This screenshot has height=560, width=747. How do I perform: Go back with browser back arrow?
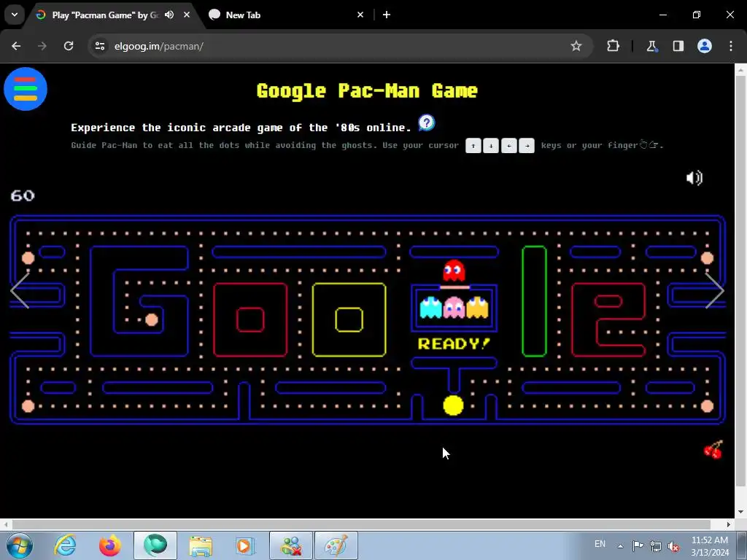[16, 46]
